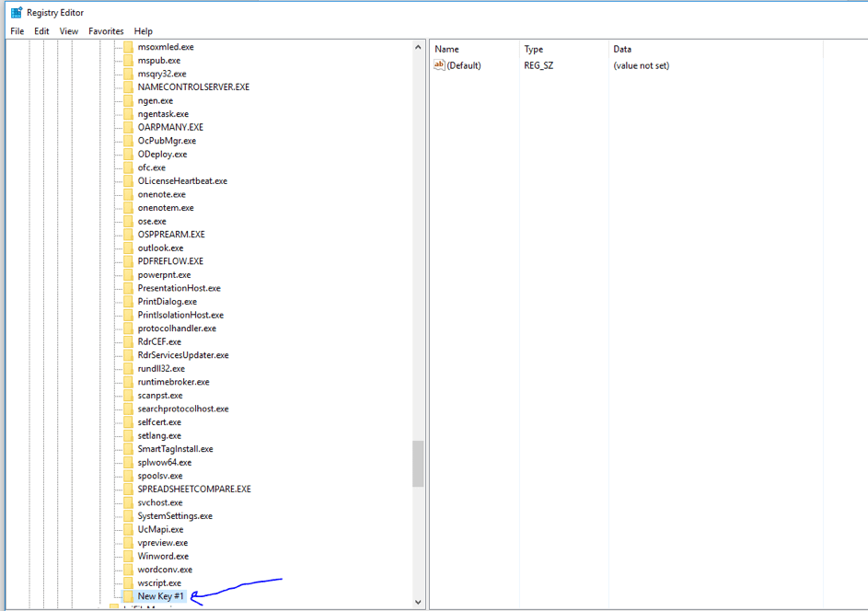
Task: Click the ofc.exe folder icon
Action: [129, 167]
